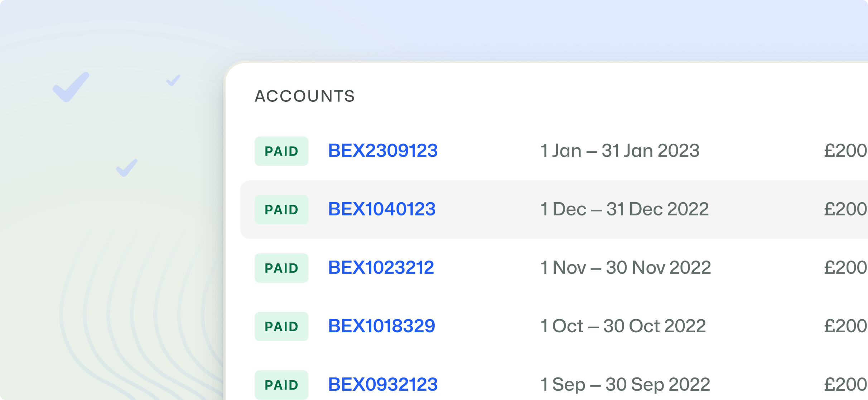Select the 1 Sep – 30 Sep 2022 period
This screenshot has height=400, width=868.
click(x=625, y=385)
